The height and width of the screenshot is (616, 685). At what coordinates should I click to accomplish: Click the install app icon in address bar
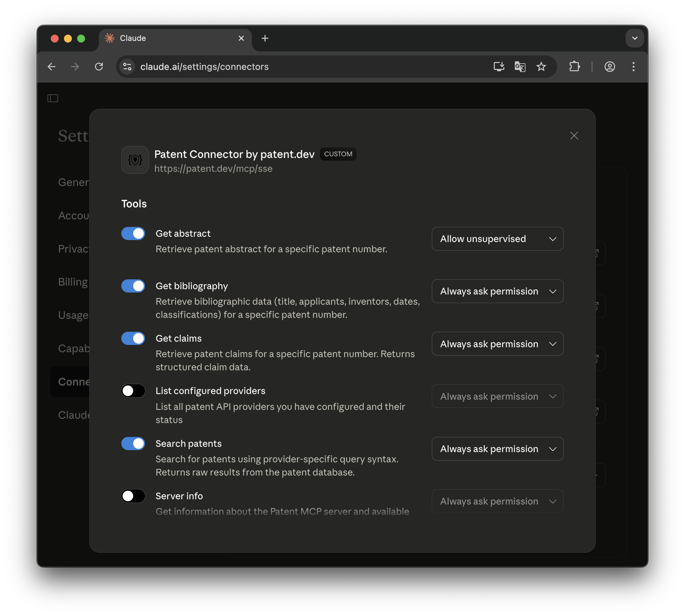pos(499,67)
